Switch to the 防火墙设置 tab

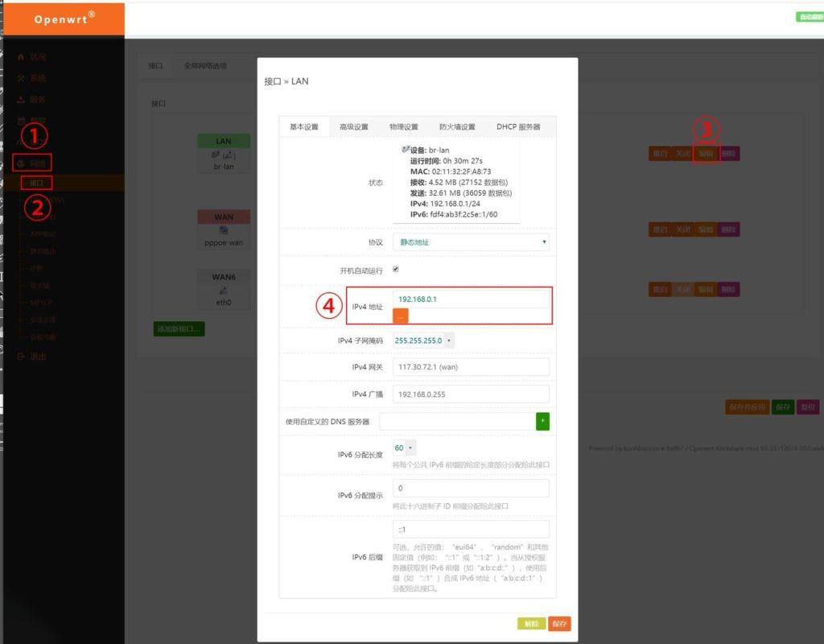point(457,126)
